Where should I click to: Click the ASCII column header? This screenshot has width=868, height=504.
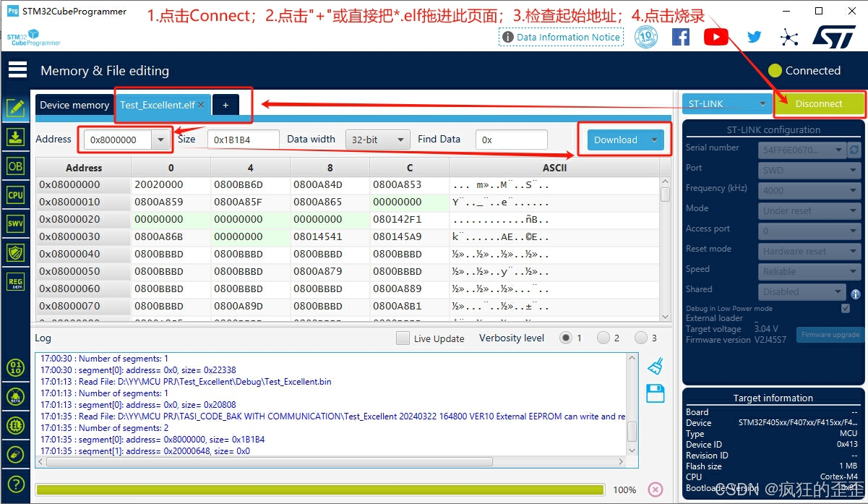click(x=554, y=168)
